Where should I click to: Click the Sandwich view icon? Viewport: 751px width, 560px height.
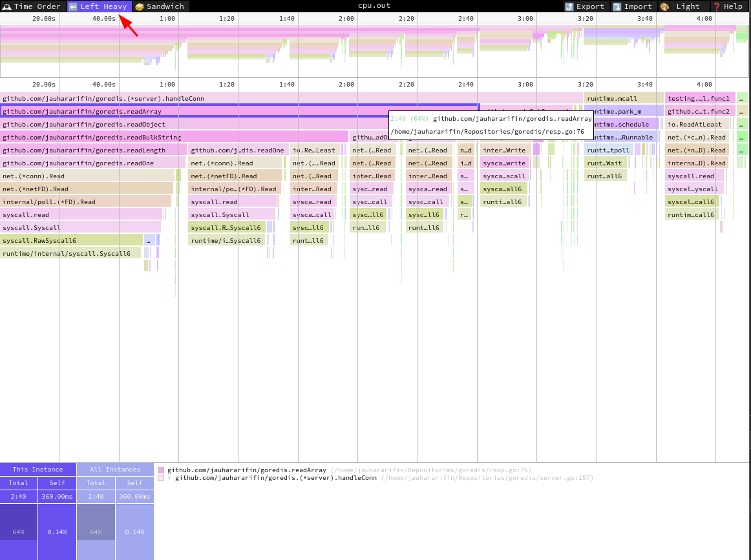pos(139,6)
